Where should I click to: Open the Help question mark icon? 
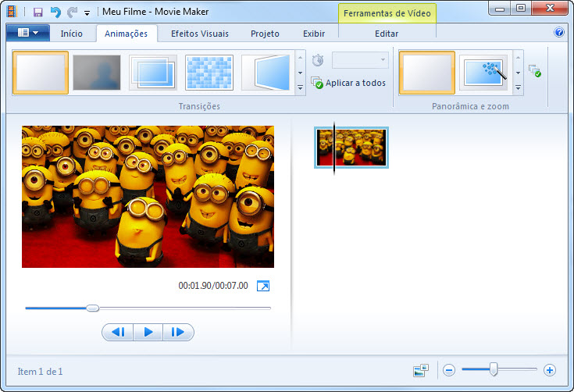[559, 33]
